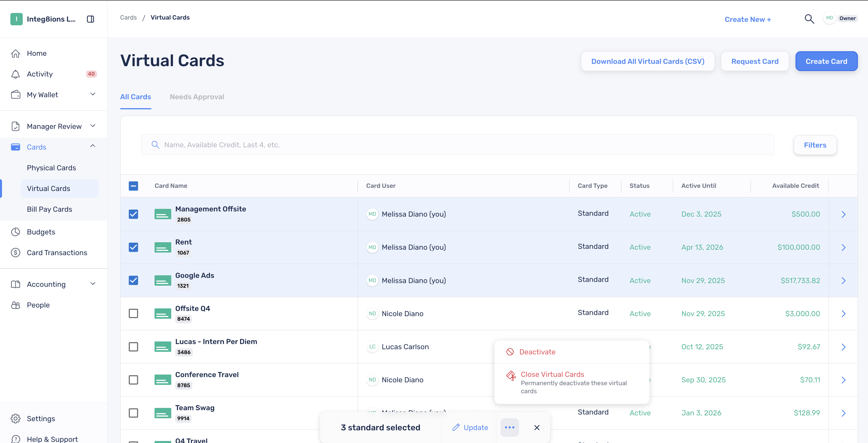This screenshot has height=443, width=868.
Task: Click the Request Card button
Action: pyautogui.click(x=755, y=61)
